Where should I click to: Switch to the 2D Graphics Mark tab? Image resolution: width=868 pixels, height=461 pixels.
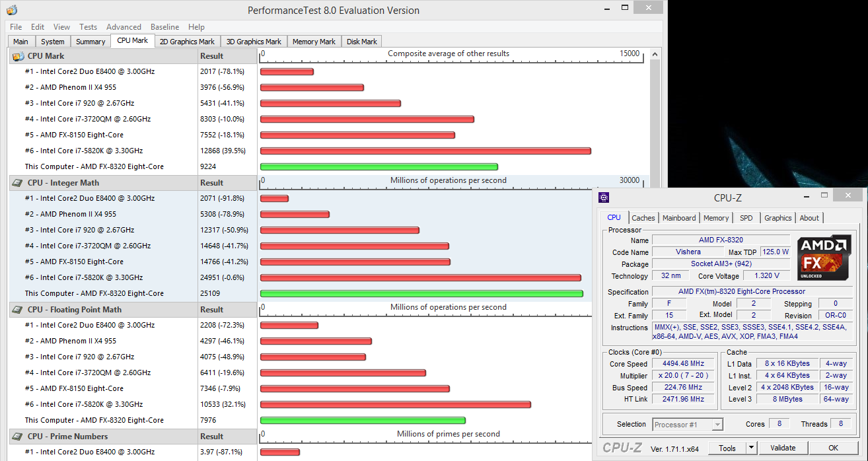pyautogui.click(x=187, y=42)
